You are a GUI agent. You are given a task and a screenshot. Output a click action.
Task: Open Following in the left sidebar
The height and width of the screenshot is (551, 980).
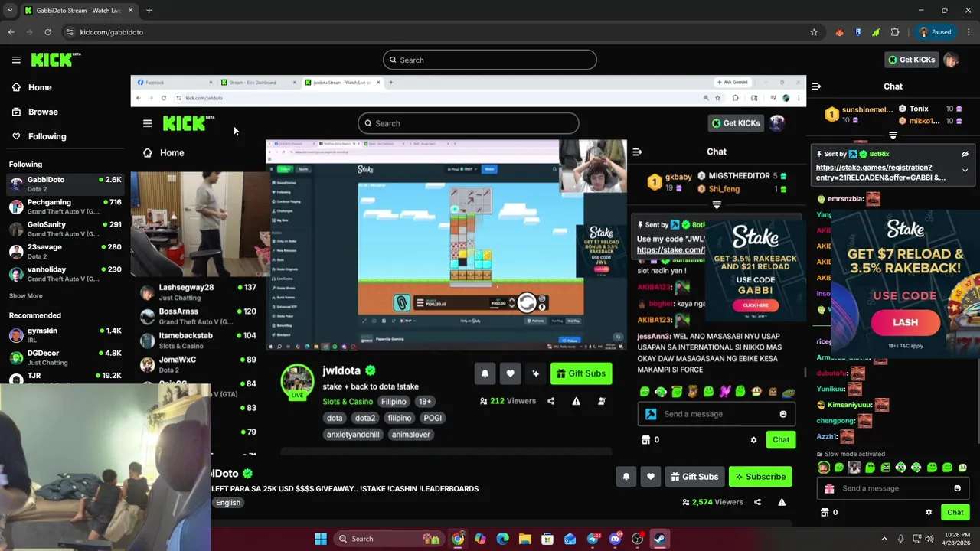[x=39, y=136]
